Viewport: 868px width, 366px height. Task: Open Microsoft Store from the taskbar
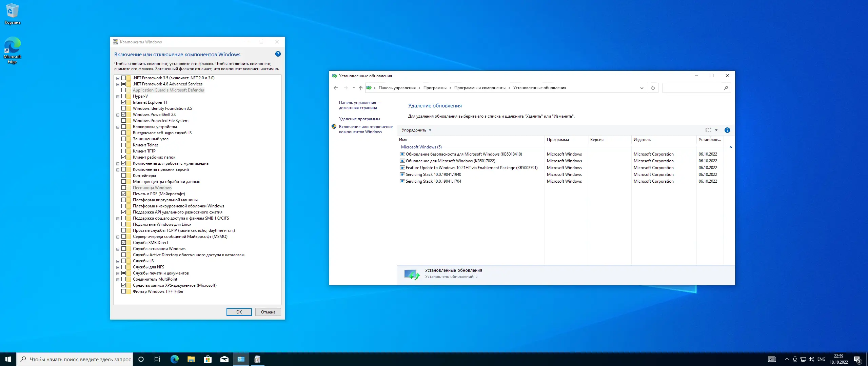208,359
